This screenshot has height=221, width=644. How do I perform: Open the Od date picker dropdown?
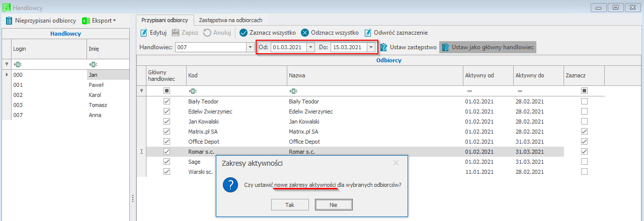click(x=310, y=47)
